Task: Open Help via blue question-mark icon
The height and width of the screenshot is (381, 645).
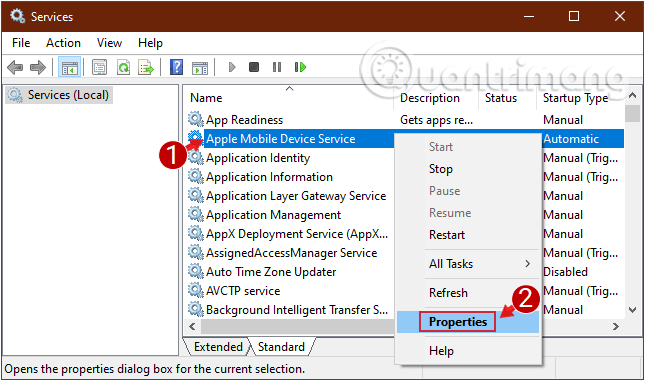Action: pos(176,67)
